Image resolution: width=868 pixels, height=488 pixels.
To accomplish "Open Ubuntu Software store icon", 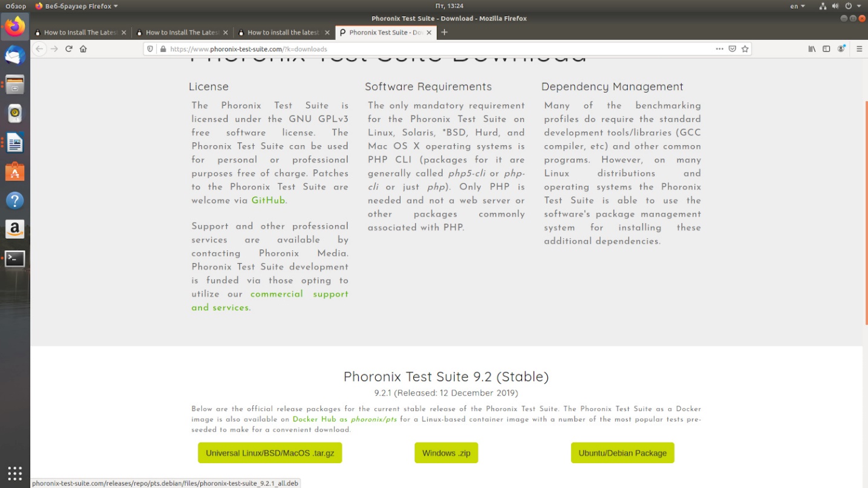I will (15, 172).
